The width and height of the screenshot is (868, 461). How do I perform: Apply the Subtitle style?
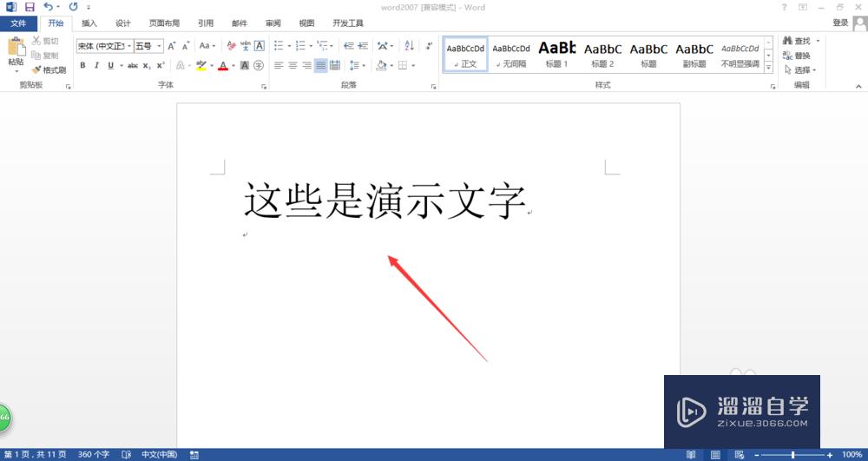pos(694,54)
